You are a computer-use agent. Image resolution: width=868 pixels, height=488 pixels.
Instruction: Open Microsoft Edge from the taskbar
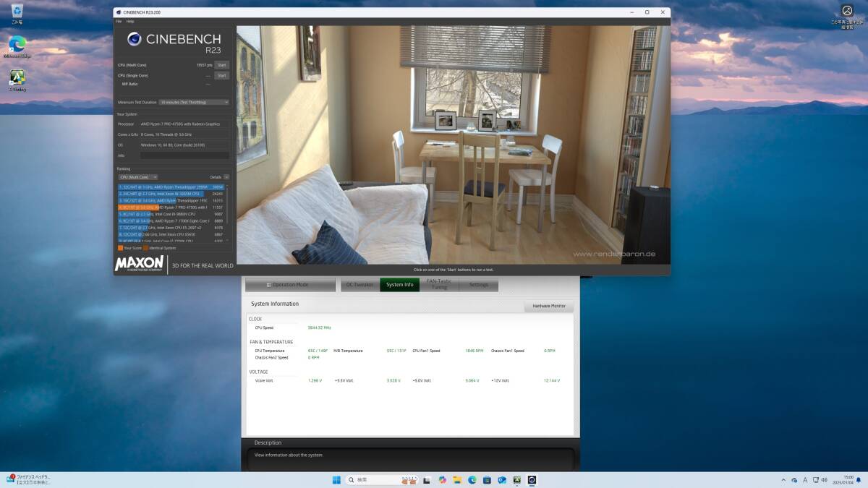[472, 479]
